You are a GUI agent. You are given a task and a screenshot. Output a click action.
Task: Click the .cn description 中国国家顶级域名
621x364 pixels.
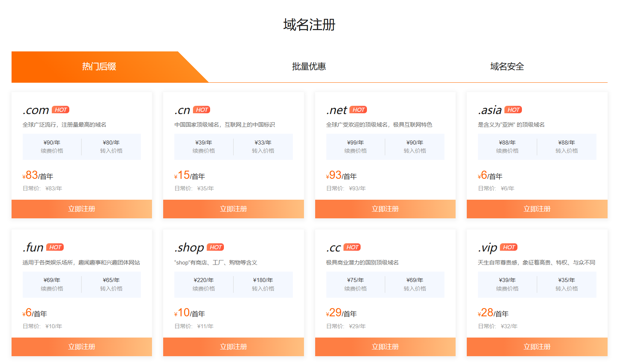(x=225, y=125)
